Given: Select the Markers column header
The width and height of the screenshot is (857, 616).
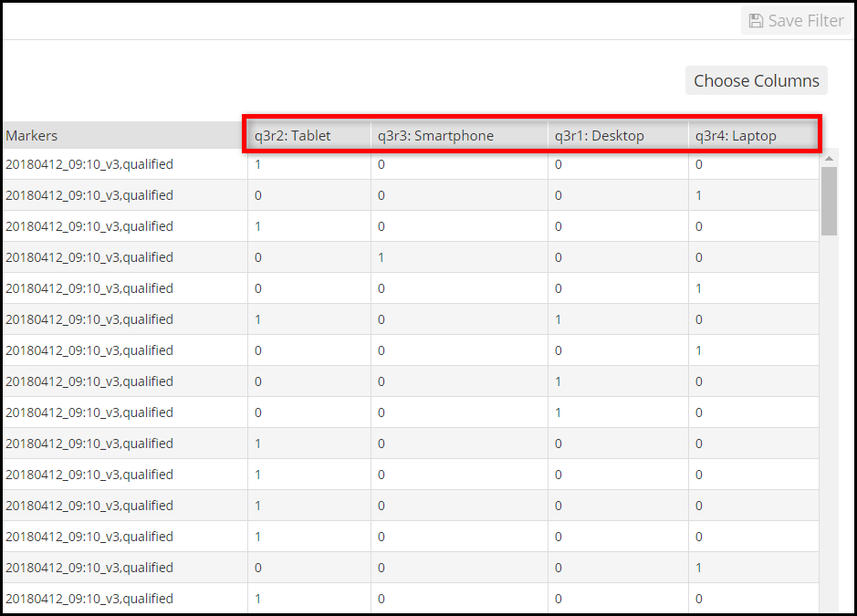Looking at the screenshot, I should point(125,136).
